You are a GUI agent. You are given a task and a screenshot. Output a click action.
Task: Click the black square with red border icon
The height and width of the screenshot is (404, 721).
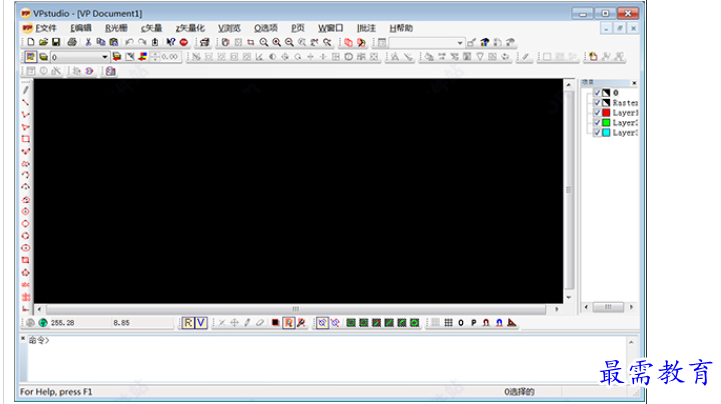(275, 323)
